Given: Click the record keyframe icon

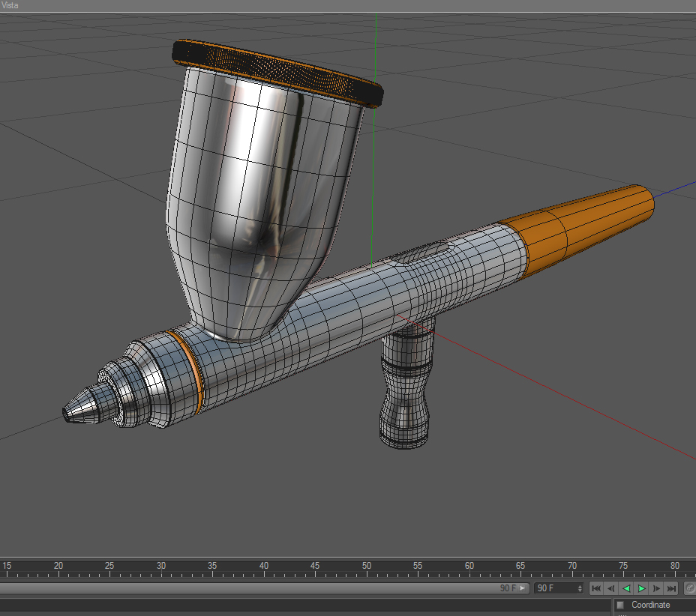Looking at the screenshot, I should [x=690, y=588].
